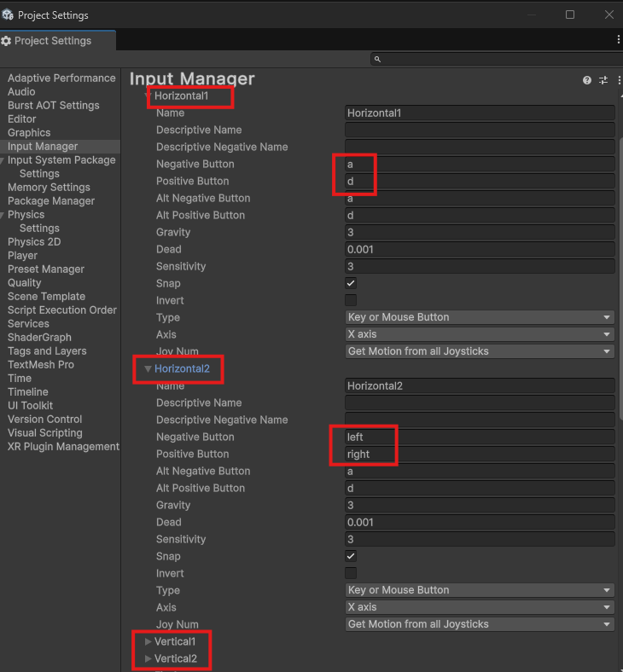Toggle Snap checkbox under Horizontal1
Viewport: 623px width, 672px height.
pyautogui.click(x=351, y=283)
